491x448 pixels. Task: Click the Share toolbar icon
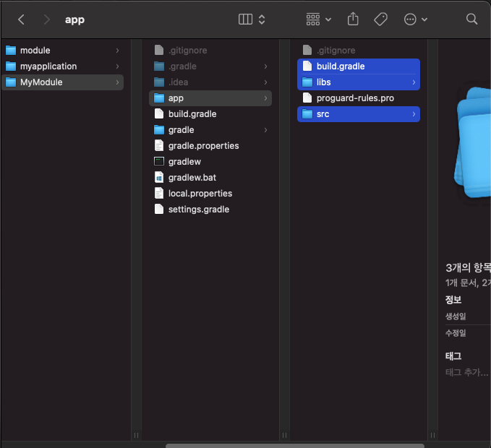pos(353,19)
